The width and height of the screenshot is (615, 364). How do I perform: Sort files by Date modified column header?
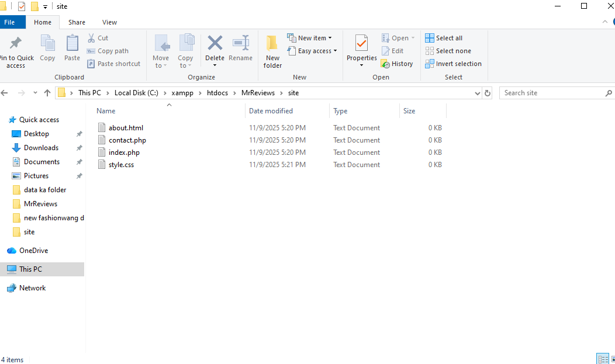tap(271, 111)
